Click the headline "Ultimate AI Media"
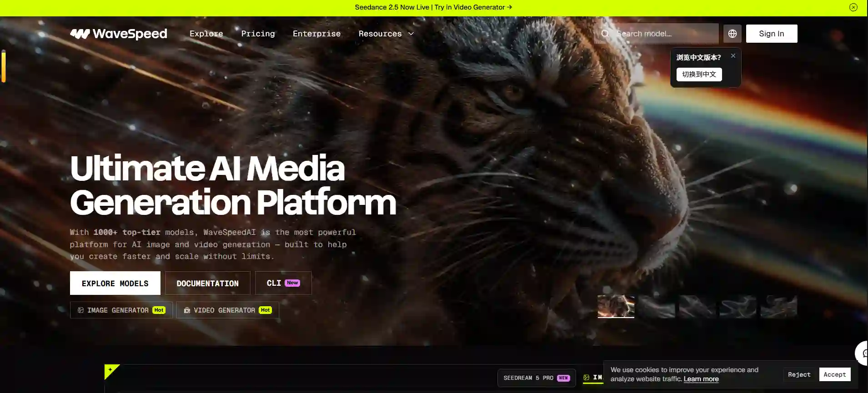Image resolution: width=868 pixels, height=393 pixels. (x=207, y=168)
